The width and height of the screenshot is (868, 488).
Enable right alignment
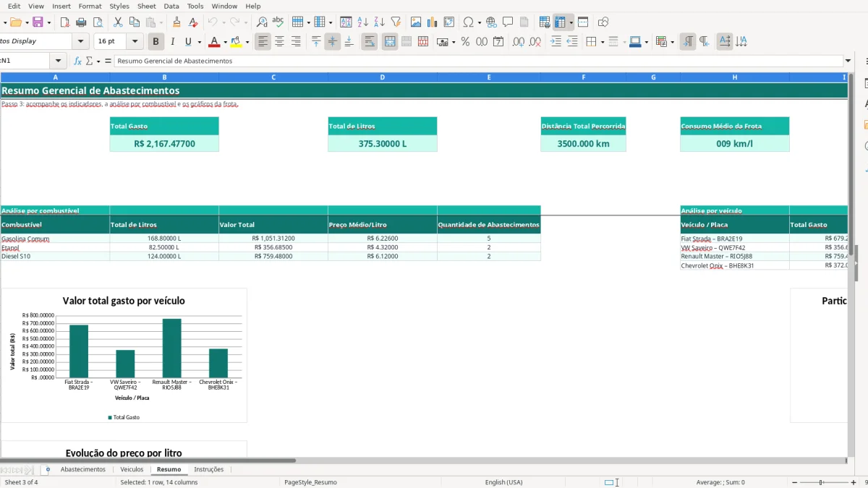coord(296,42)
